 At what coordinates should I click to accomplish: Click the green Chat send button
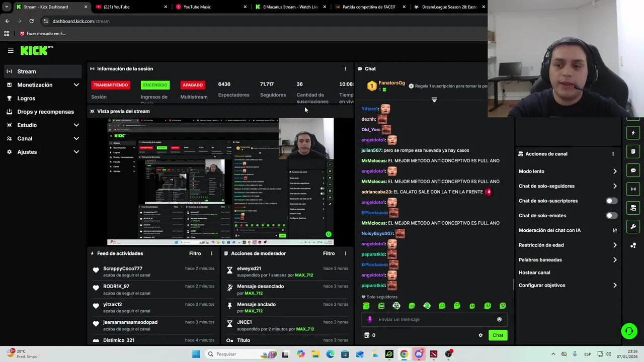coord(498,335)
